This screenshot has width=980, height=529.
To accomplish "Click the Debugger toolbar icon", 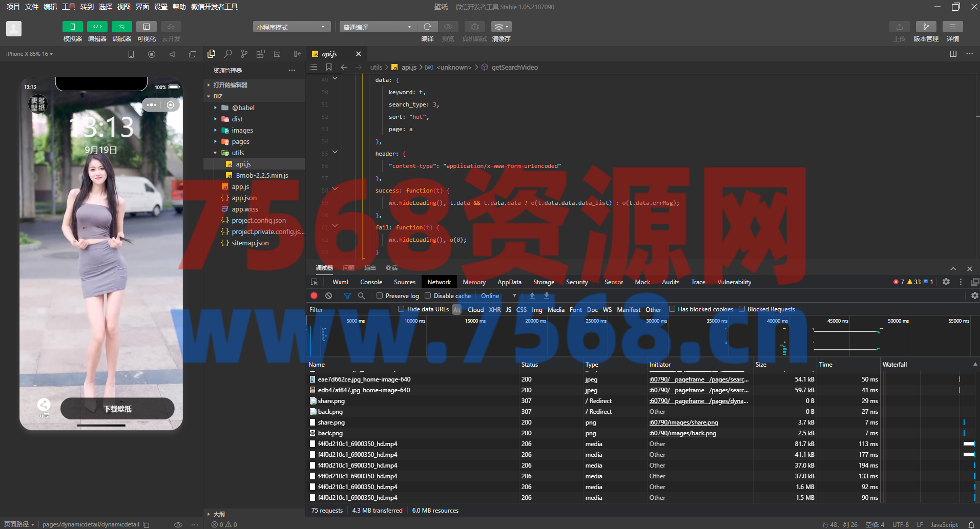I will tap(121, 27).
